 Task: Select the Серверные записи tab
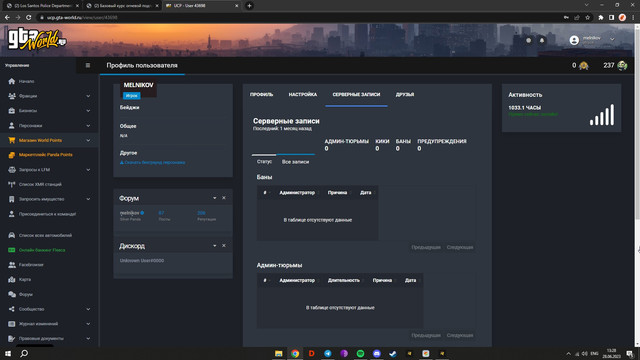pos(356,94)
